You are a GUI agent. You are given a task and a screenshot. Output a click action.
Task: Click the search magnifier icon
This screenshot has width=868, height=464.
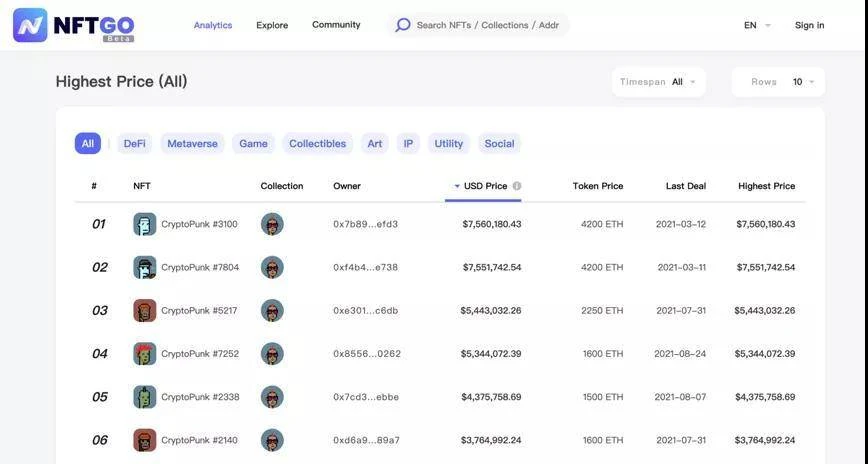point(403,25)
